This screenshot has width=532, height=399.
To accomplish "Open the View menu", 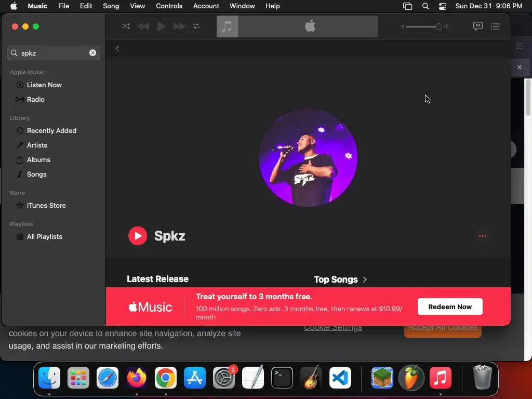I will (137, 6).
